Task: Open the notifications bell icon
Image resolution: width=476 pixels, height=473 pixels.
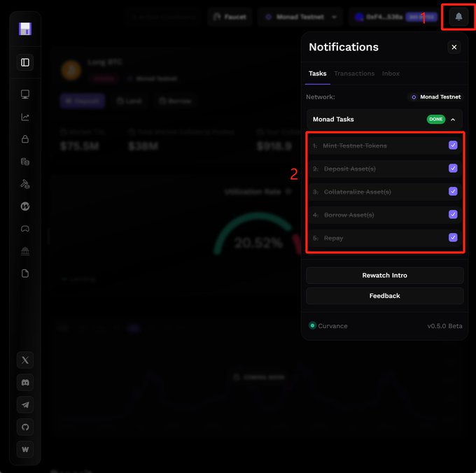Action: tap(458, 17)
